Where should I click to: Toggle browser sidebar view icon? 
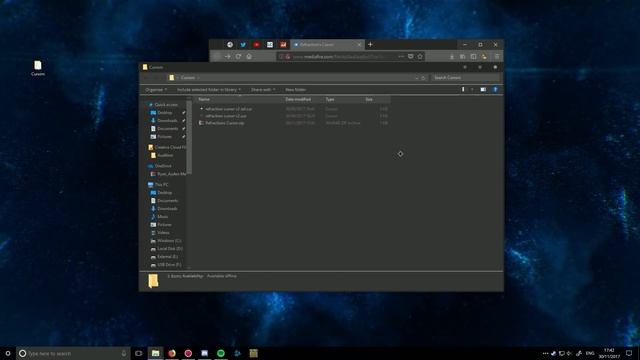(x=473, y=56)
